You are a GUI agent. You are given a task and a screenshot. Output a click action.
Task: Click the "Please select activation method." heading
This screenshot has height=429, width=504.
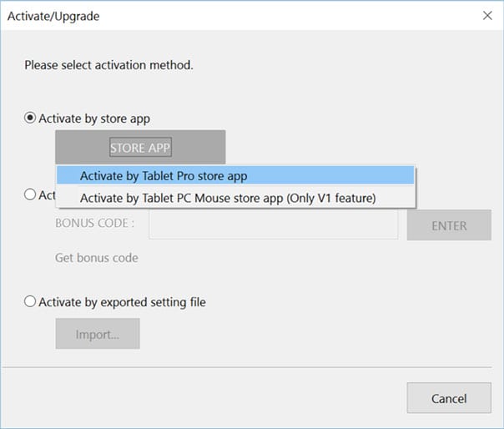point(108,64)
